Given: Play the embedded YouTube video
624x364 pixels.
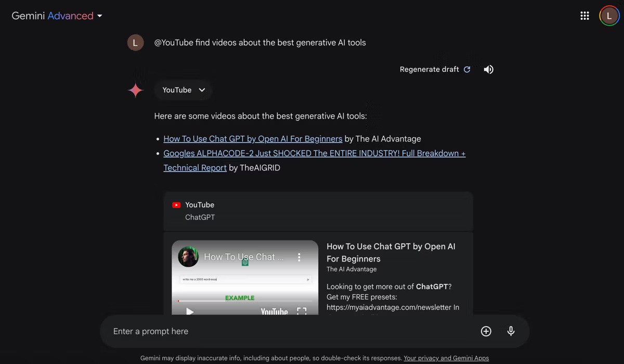Looking at the screenshot, I should pyautogui.click(x=190, y=311).
